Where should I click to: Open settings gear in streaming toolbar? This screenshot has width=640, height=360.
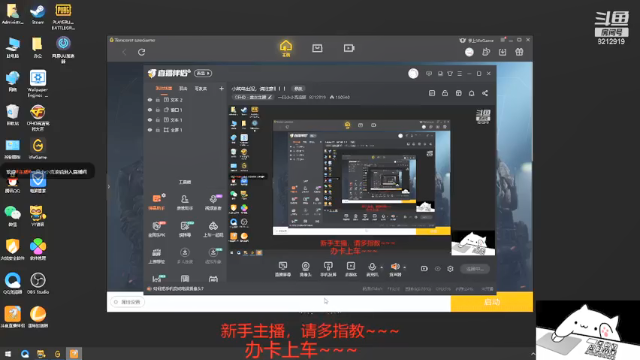click(x=450, y=269)
